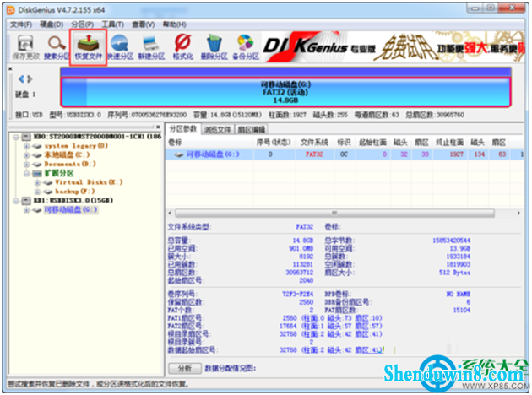The height and width of the screenshot is (395, 532).
Task: Select Virtual Disks (E:) in tree
Action: pyautogui.click(x=89, y=182)
